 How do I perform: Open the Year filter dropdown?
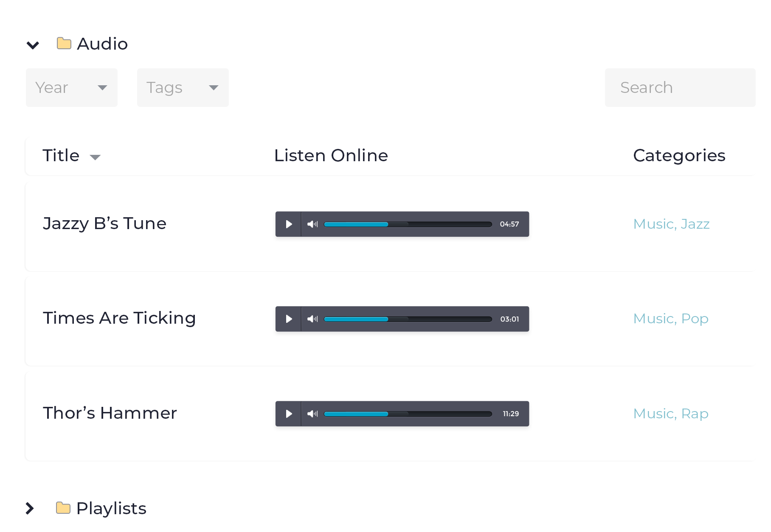pyautogui.click(x=71, y=87)
